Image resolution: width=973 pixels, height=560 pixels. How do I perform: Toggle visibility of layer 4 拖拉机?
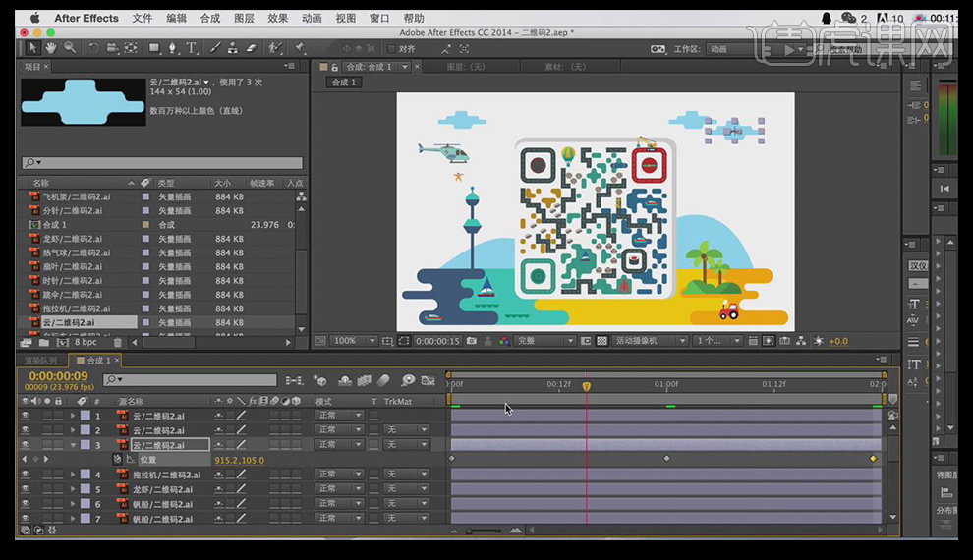(26, 475)
